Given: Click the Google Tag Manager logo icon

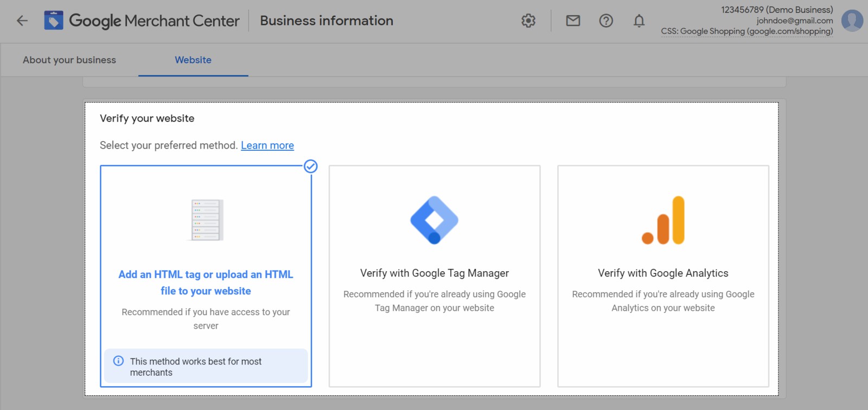Looking at the screenshot, I should (x=435, y=220).
